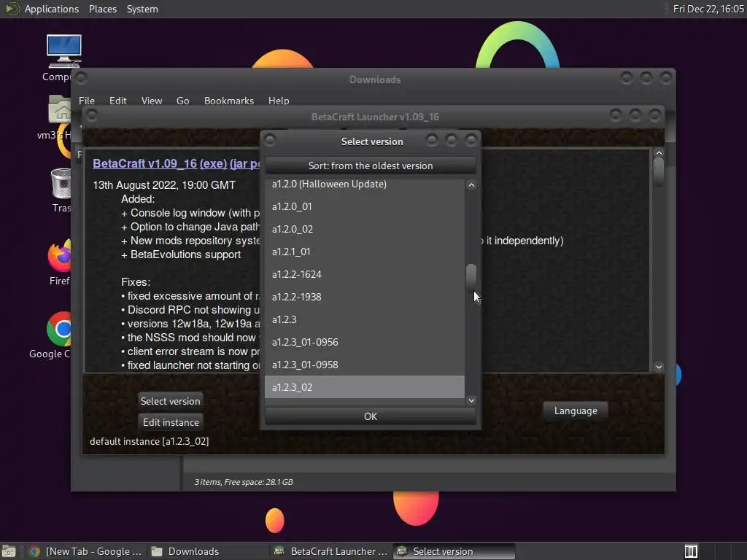Open the Go menu in Downloads window
The image size is (747, 560).
(x=183, y=101)
